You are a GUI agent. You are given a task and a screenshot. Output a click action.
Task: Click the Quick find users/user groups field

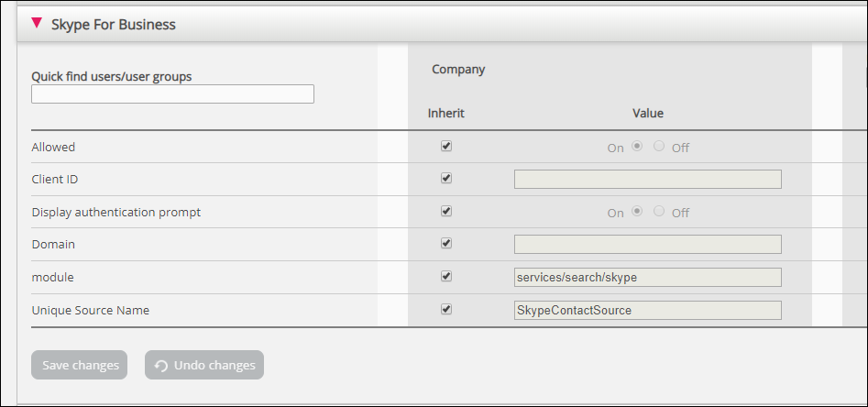point(172,93)
